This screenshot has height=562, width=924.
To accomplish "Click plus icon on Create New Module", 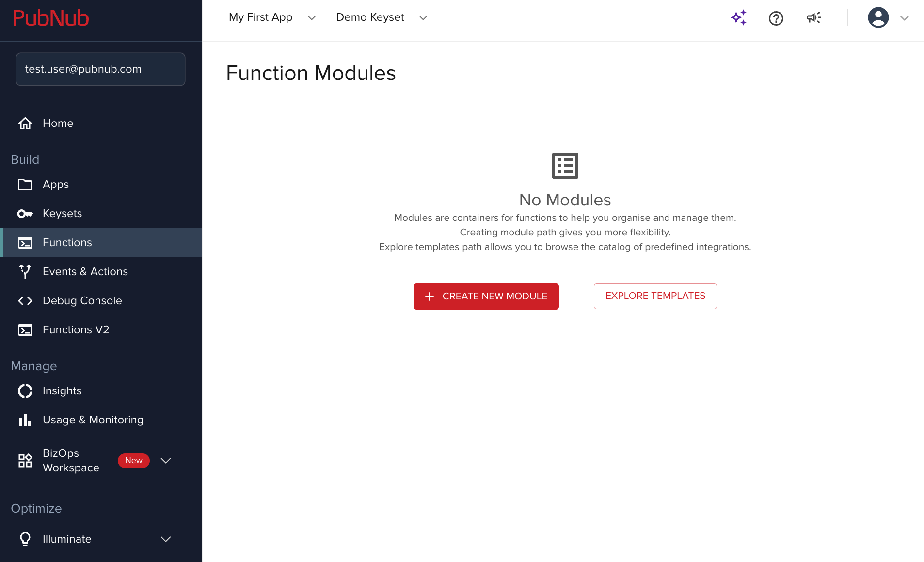I will coord(430,297).
